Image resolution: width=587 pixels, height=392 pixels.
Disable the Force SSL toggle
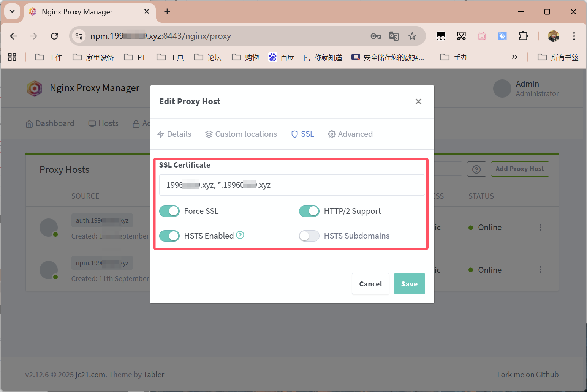[169, 211]
